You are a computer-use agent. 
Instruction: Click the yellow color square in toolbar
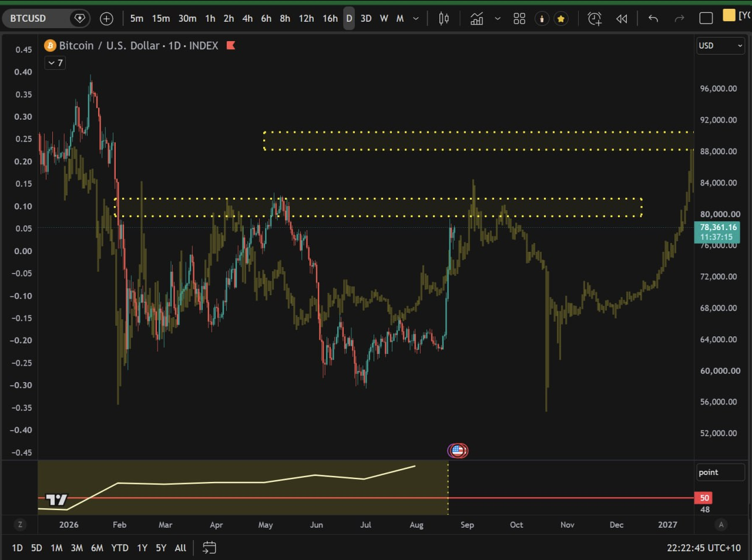[729, 15]
